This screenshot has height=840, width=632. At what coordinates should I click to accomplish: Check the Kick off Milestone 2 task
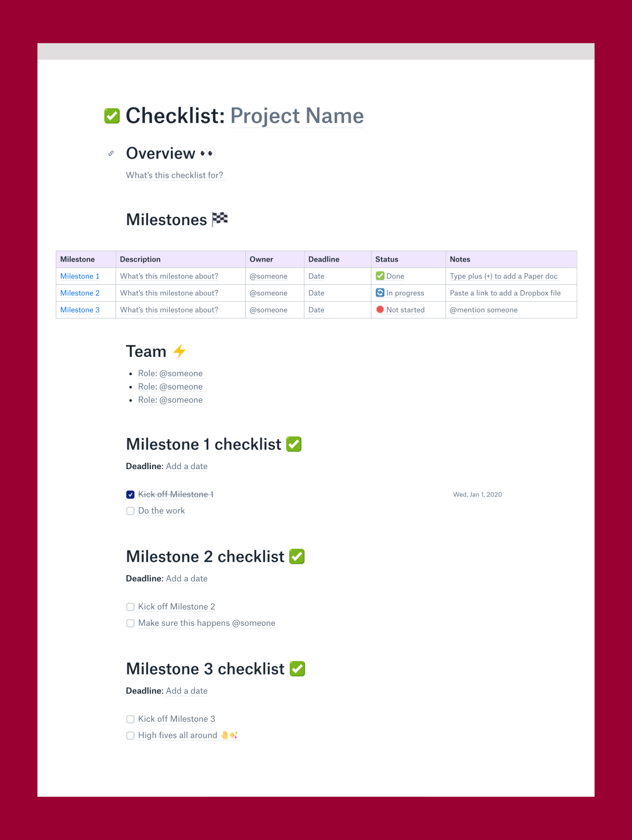pos(130,607)
